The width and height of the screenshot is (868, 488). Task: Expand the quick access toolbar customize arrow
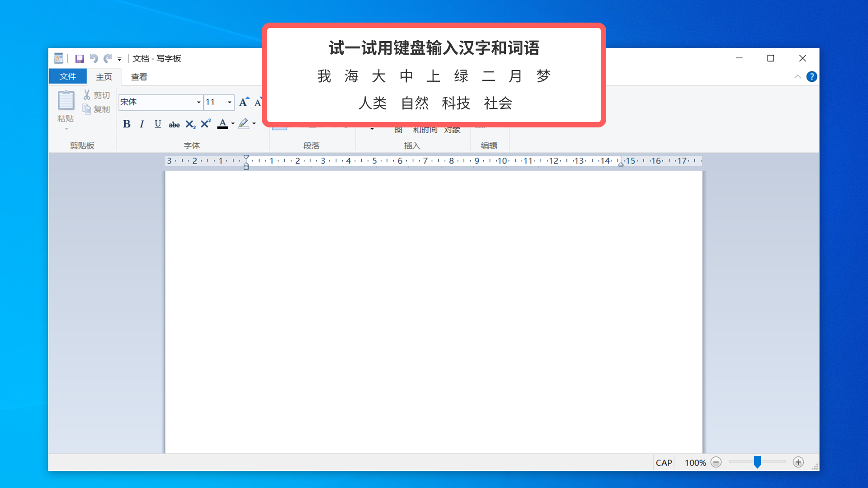click(x=119, y=59)
